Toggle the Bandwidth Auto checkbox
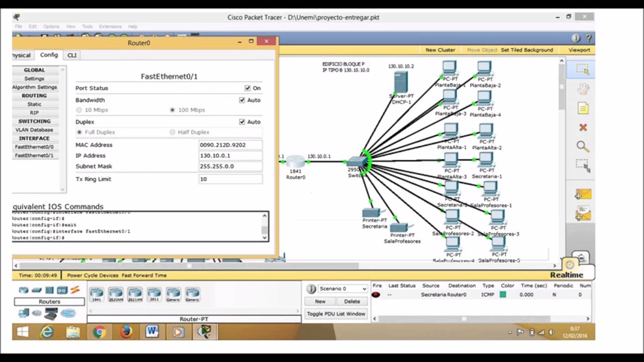The width and height of the screenshot is (644, 362). coord(242,100)
